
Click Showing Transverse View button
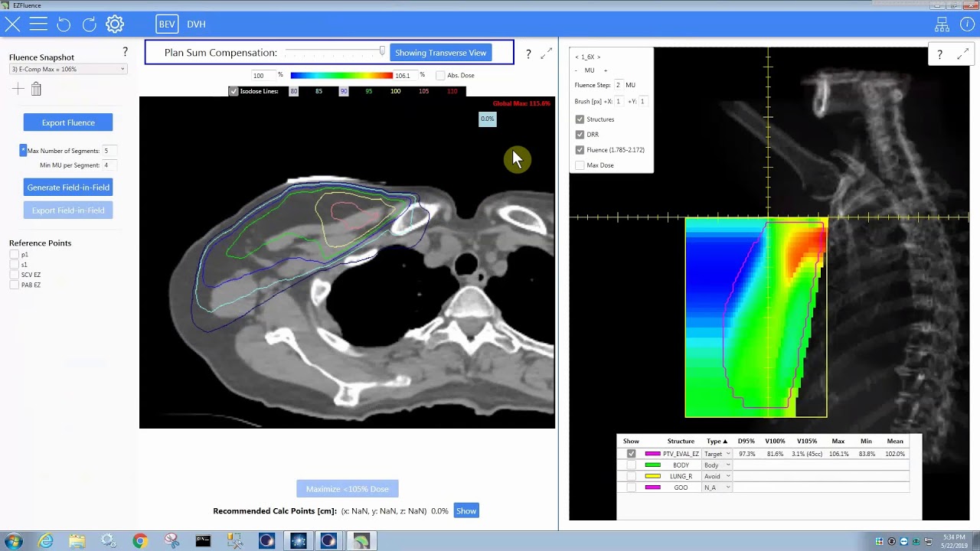[440, 53]
